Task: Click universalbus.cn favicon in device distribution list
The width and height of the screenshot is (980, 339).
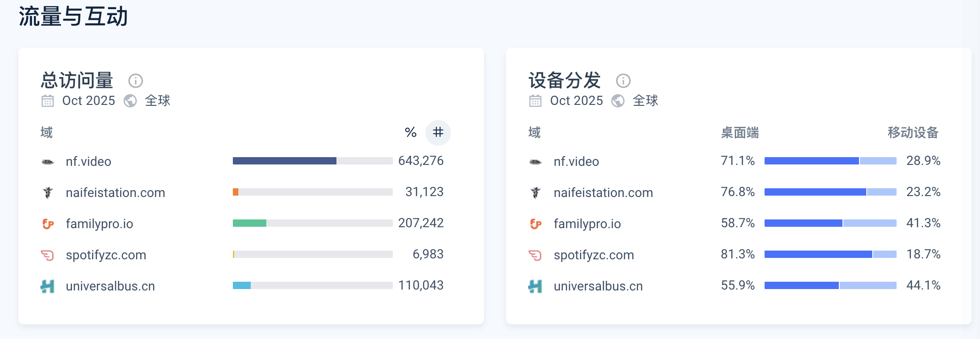Action: (535, 286)
